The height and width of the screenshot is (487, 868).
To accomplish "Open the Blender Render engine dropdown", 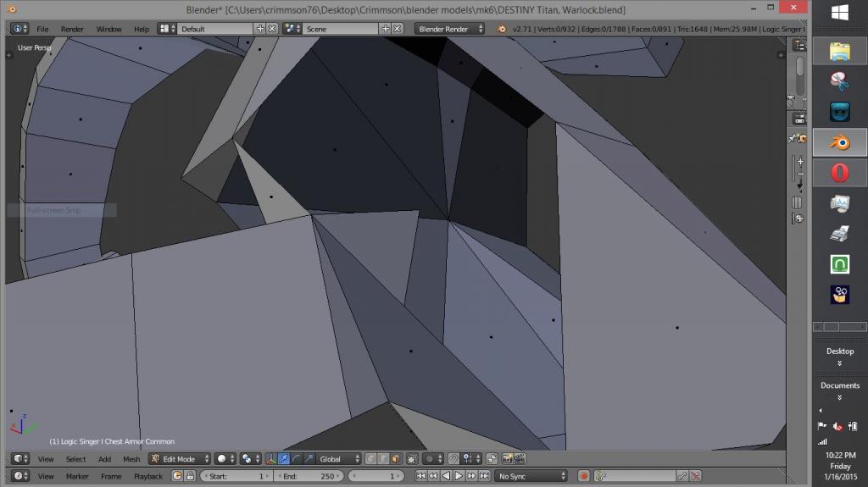I will coord(449,29).
